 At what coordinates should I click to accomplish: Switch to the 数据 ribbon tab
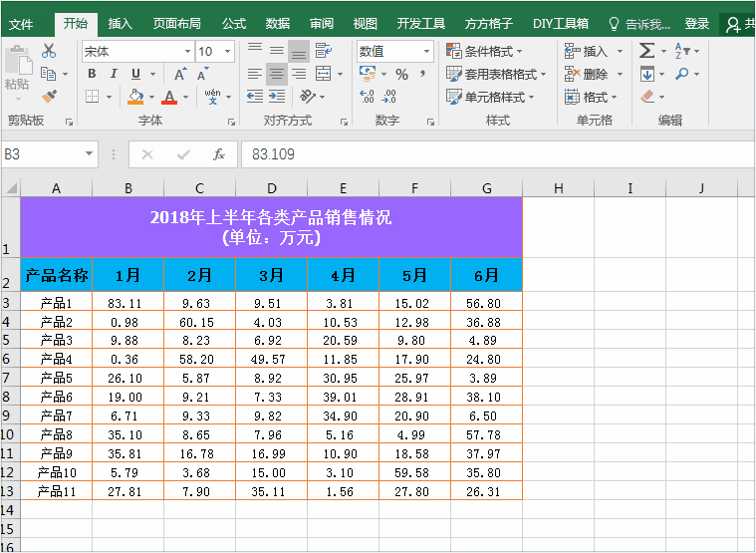click(x=278, y=24)
